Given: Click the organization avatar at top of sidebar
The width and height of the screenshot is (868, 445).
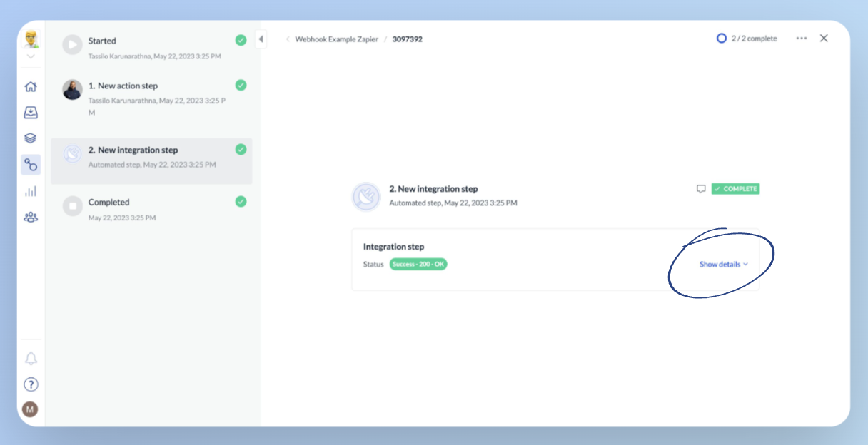Looking at the screenshot, I should (31, 39).
